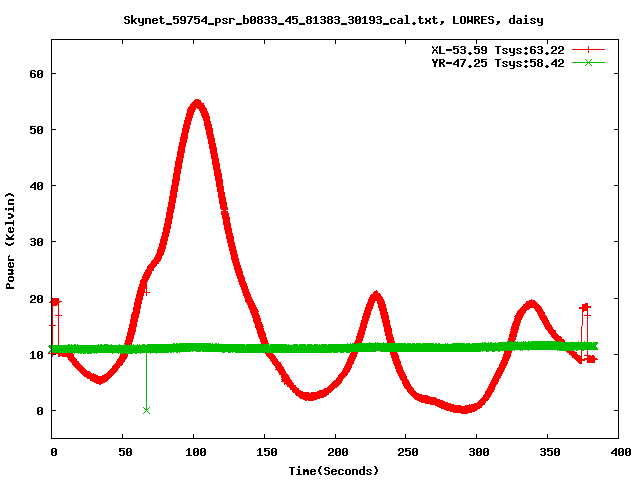Viewport: 640px width, 480px height.
Task: Click the x-axis tick label 350
Action: 550,452
